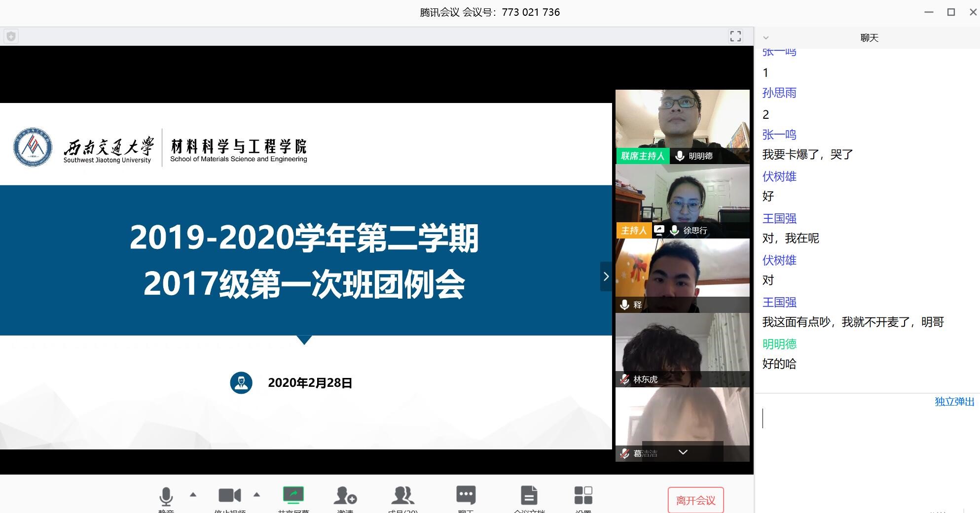Toggle the chat panel from the toolbar
The image size is (980, 513).
466,496
